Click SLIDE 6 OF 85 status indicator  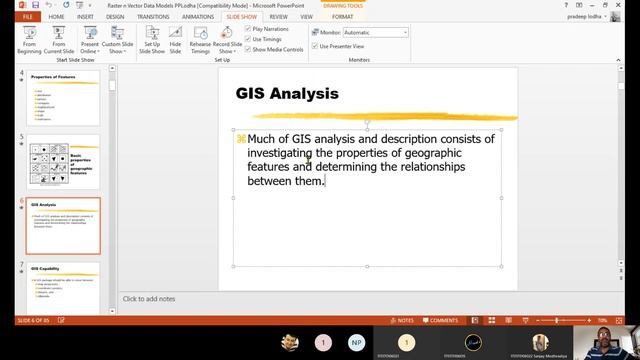[33, 320]
